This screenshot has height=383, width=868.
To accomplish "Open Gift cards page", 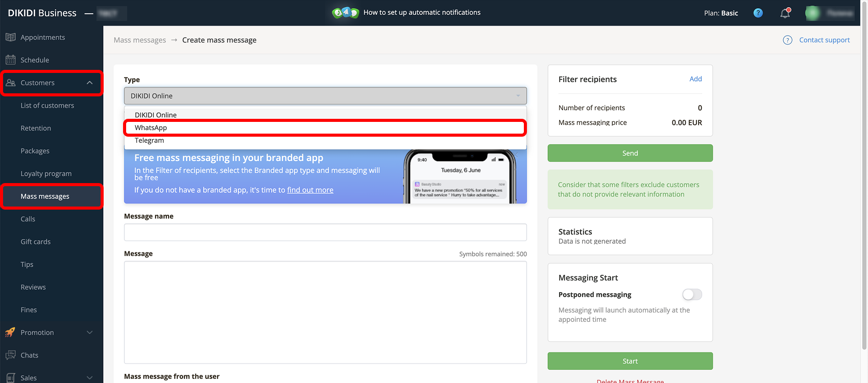I will 35,242.
